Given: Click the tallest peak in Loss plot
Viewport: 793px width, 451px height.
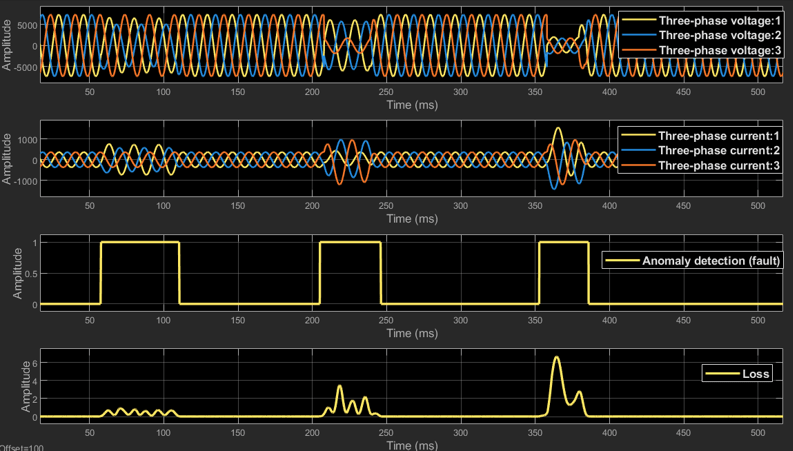Looking at the screenshot, I should (557, 357).
